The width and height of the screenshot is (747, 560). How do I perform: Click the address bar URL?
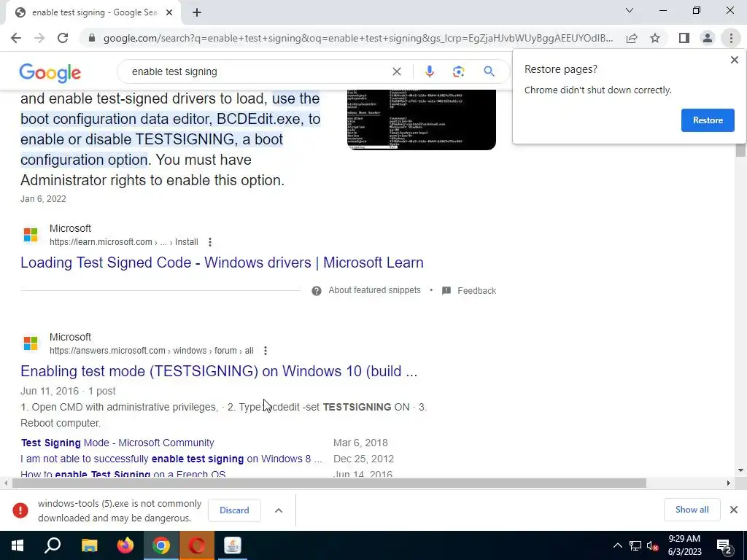358,38
